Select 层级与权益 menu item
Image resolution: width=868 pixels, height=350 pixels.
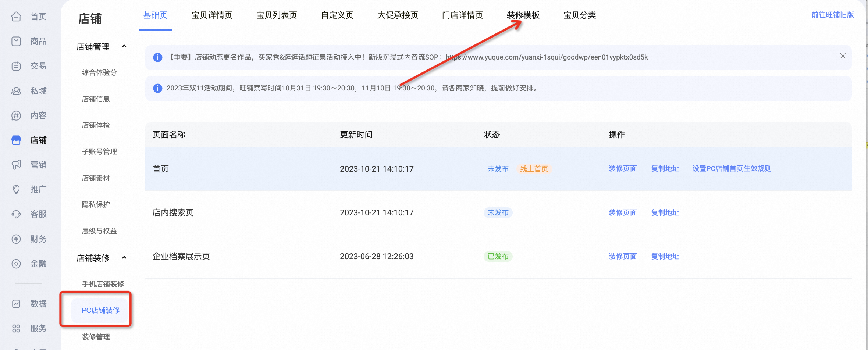click(x=99, y=231)
